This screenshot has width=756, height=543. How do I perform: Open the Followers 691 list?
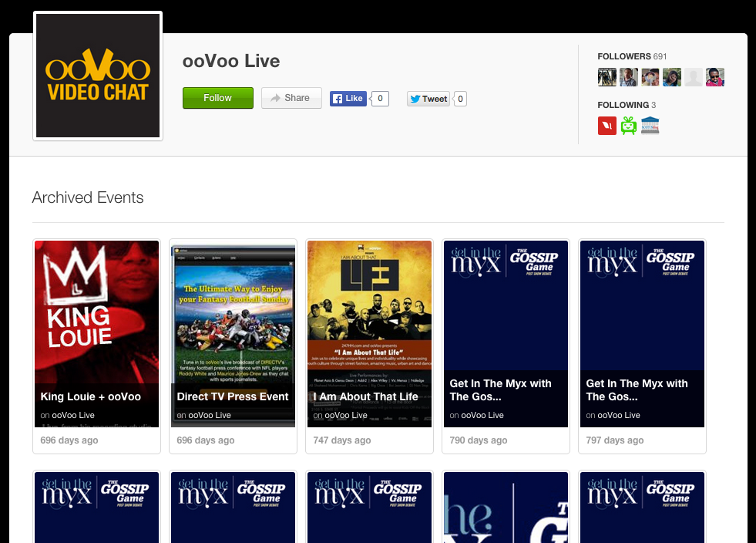pyautogui.click(x=631, y=56)
